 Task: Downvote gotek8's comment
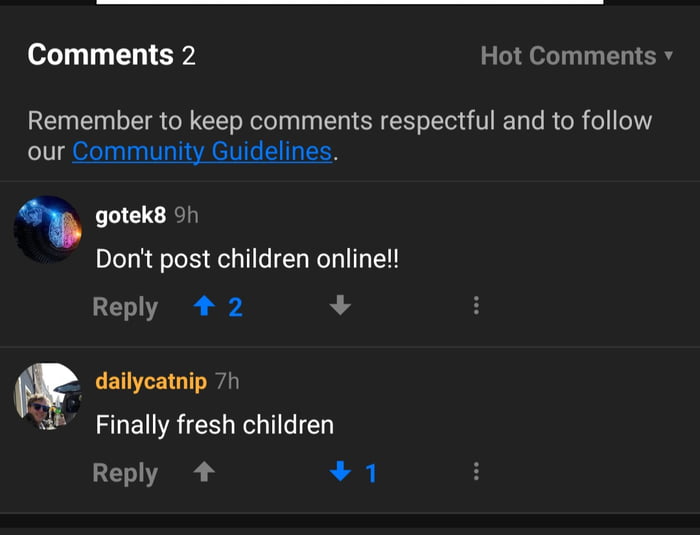click(x=340, y=307)
